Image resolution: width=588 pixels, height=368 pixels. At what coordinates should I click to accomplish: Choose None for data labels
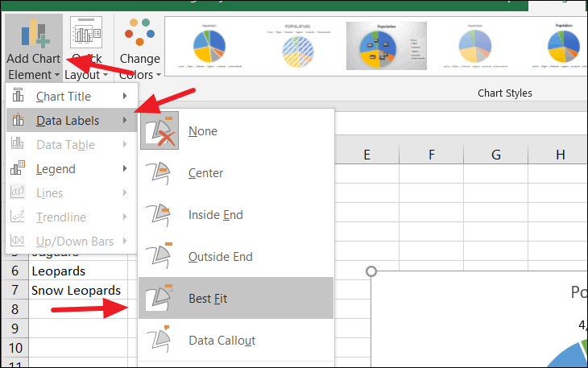[x=236, y=130]
